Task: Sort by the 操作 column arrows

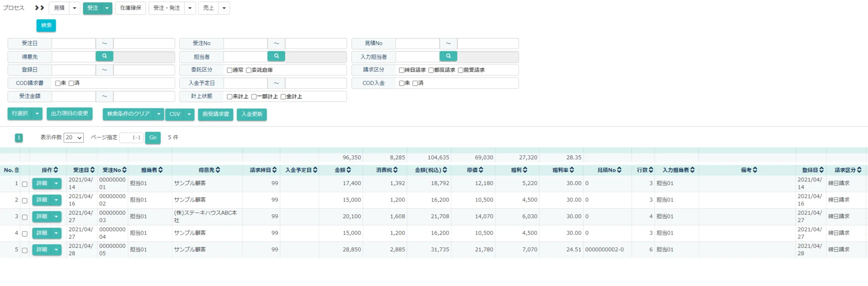Action: click(56, 170)
